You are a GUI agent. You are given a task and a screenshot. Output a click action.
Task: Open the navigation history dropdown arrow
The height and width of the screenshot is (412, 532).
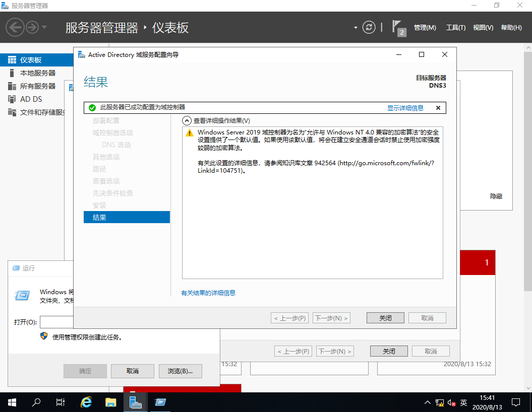tap(44, 27)
